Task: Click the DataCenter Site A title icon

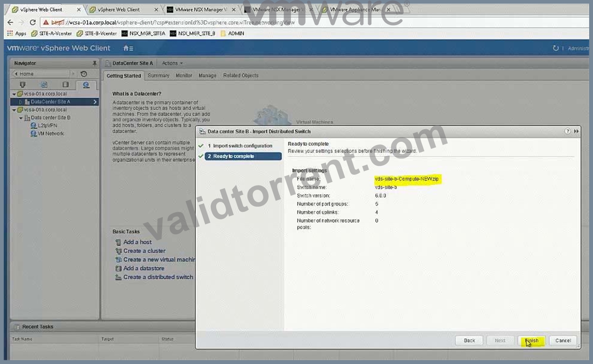Action: tap(108, 63)
